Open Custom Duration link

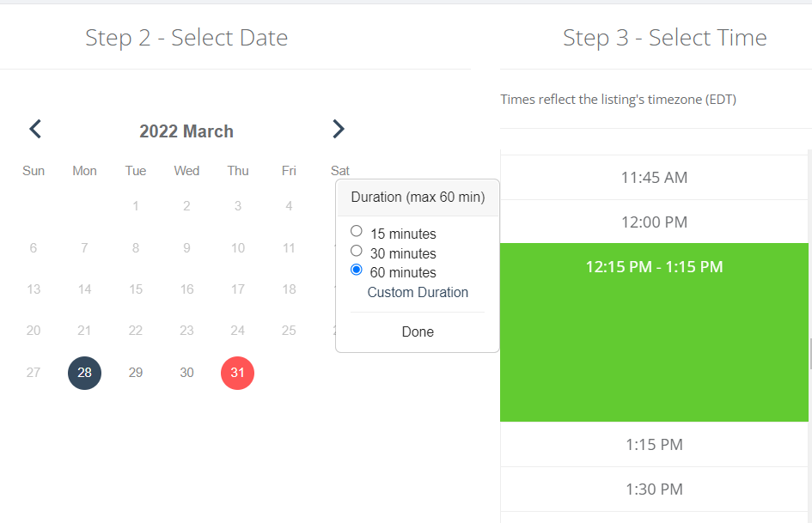(418, 293)
